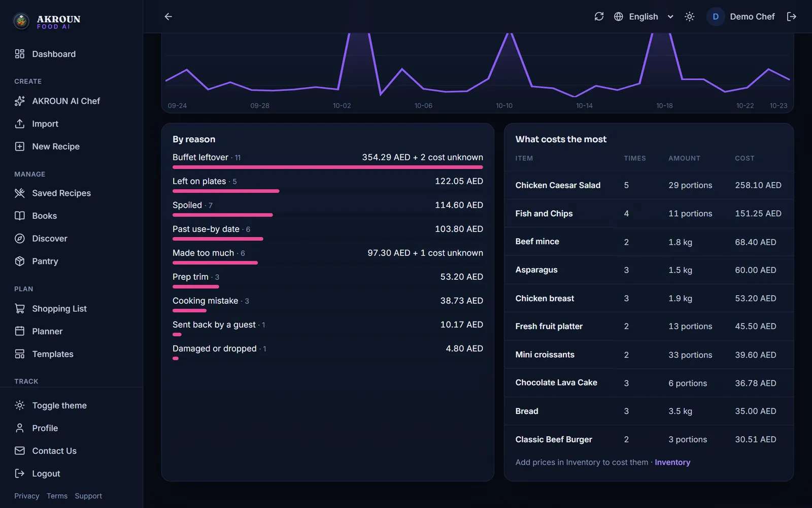Screen dimensions: 812x508
Task: Open the English language dropdown
Action: coord(644,16)
